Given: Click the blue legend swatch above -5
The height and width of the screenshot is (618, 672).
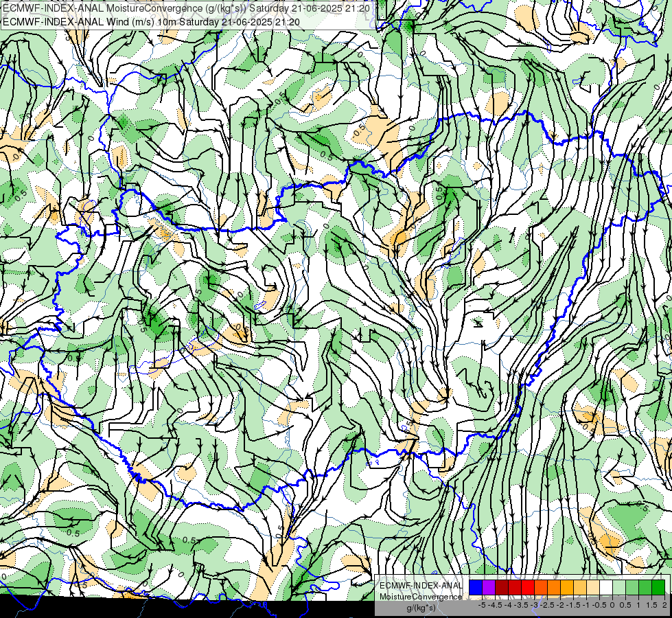Looking at the screenshot, I should 476,587.
